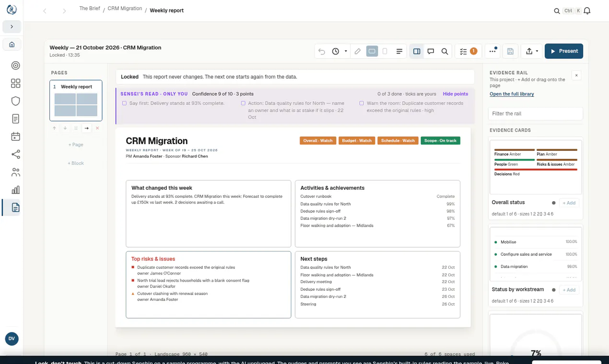
Task: Open the shield icon in the sidebar
Action: point(16,101)
